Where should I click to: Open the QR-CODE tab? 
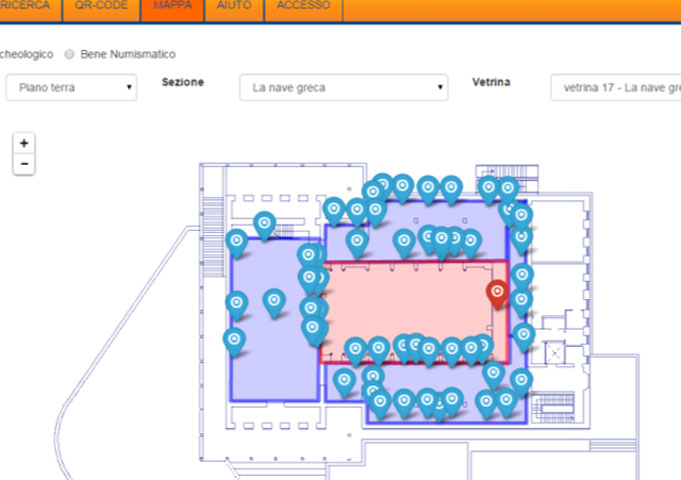(101, 6)
